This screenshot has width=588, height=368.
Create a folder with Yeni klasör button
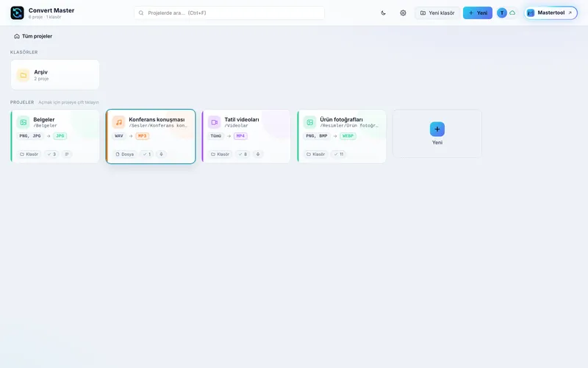point(437,13)
